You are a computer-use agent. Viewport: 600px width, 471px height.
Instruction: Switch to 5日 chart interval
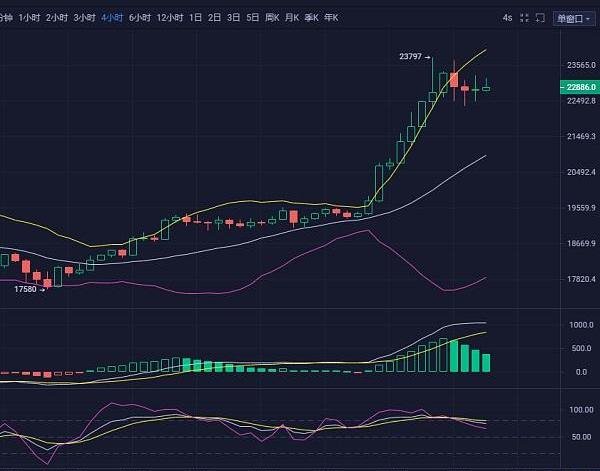253,18
